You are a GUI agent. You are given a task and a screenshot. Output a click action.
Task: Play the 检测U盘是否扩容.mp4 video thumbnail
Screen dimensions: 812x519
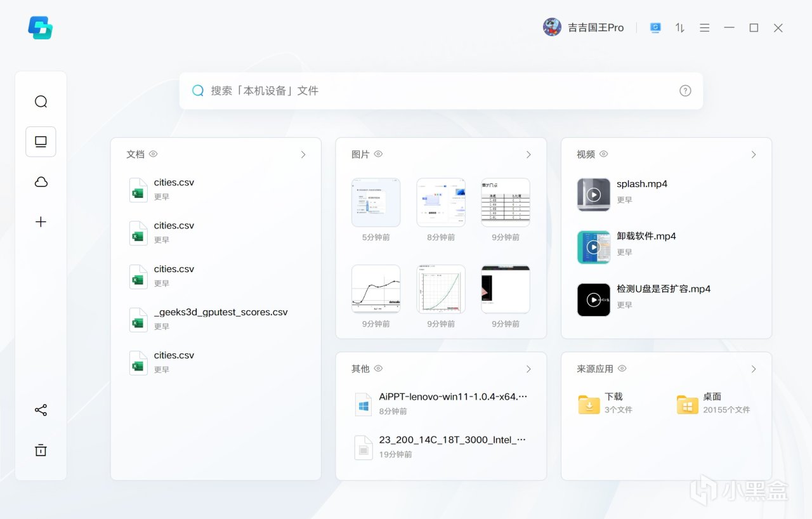594,300
